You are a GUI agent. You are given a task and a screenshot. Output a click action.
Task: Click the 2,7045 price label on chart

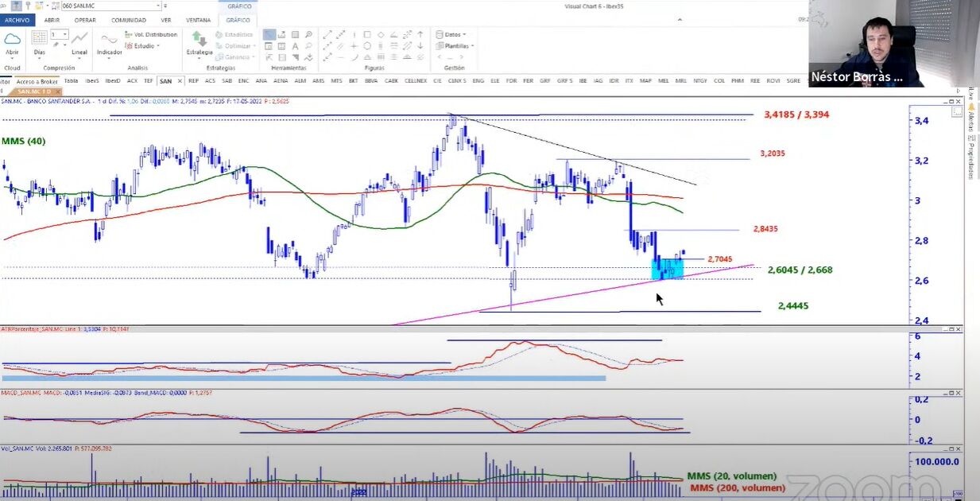click(719, 258)
